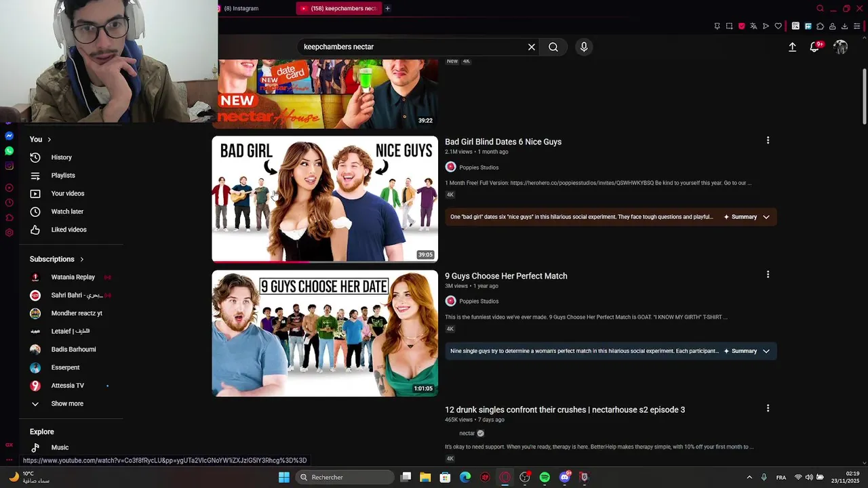Screen dimensions: 868x488
Task: Open Poppies Studios channel under Bad Girl video
Action: 479,167
